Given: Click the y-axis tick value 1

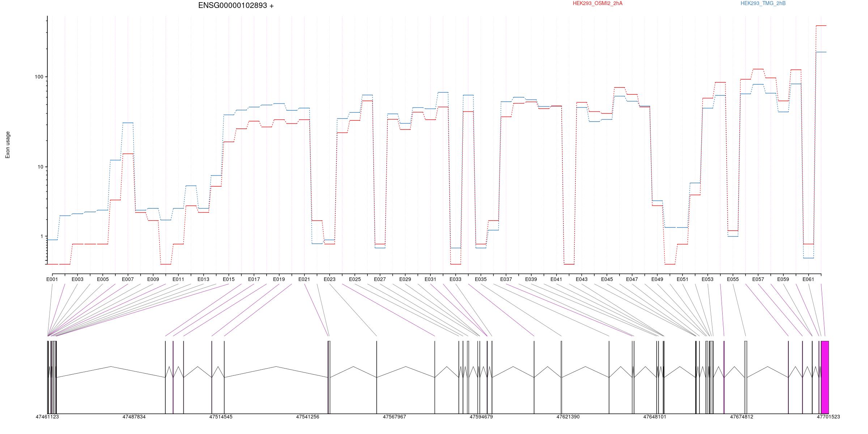Looking at the screenshot, I should [42, 236].
